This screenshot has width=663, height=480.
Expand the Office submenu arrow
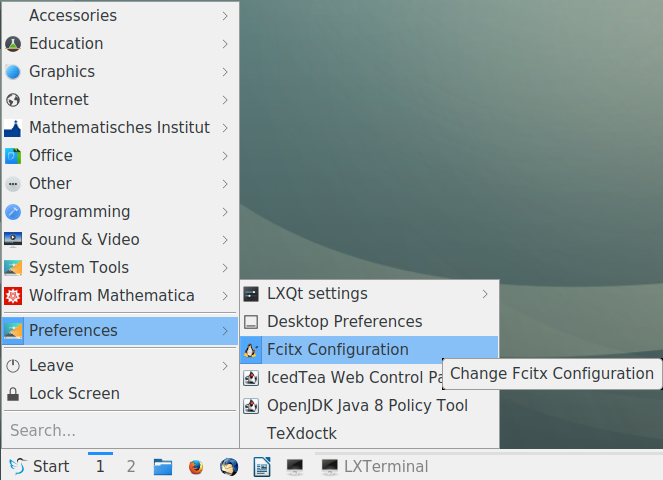(x=225, y=156)
